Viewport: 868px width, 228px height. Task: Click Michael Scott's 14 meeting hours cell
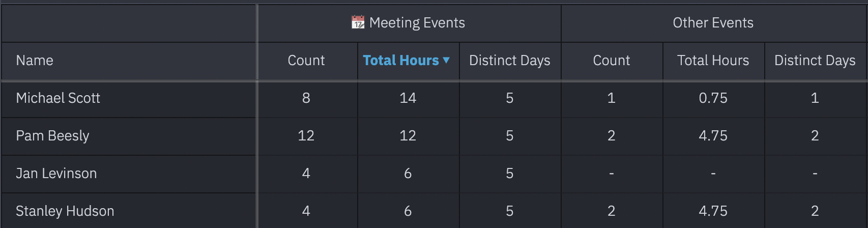tap(408, 98)
